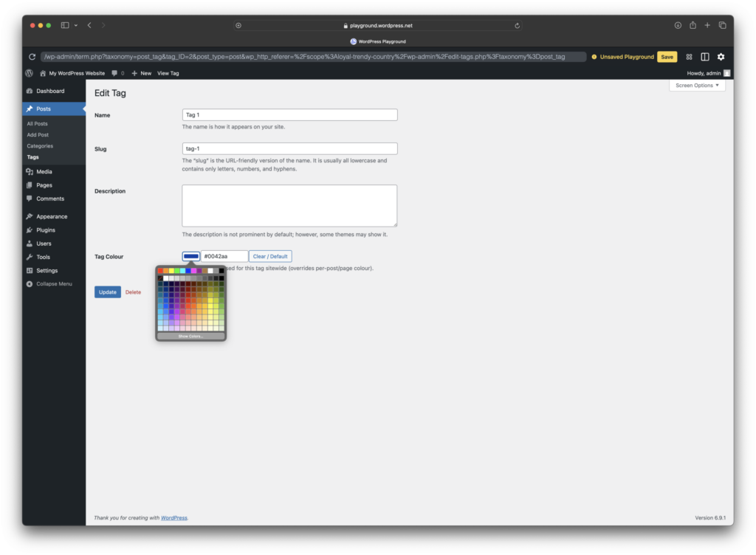Open Safari downloads icon
Image resolution: width=756 pixels, height=555 pixels.
coord(678,25)
